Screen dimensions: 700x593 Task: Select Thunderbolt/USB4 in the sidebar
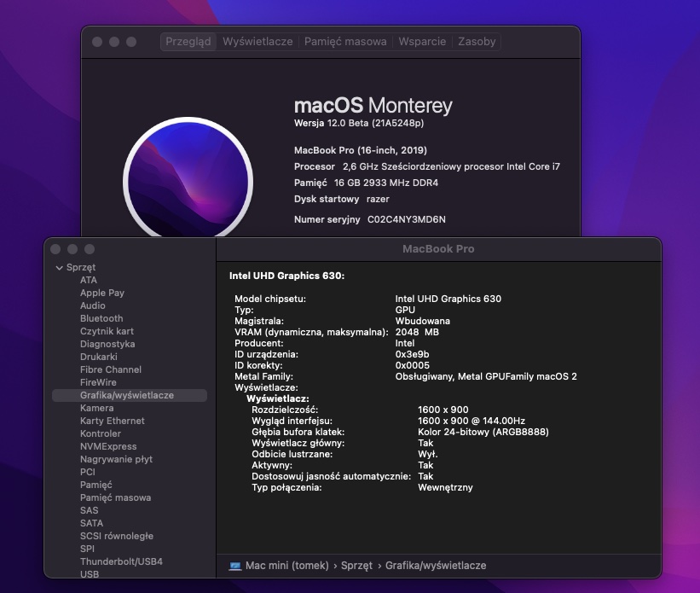click(x=121, y=561)
